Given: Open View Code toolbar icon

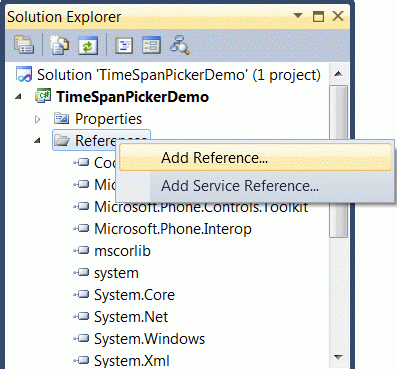Looking at the screenshot, I should pyautogui.click(x=124, y=45).
